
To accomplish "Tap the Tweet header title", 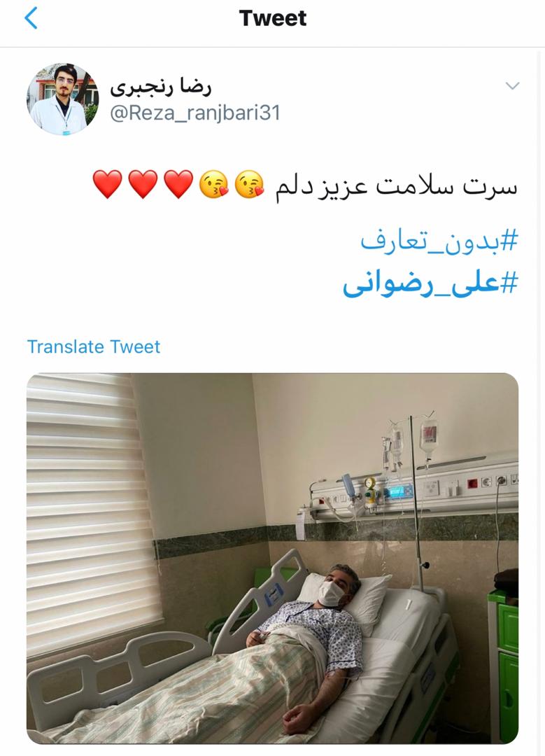I will click(x=273, y=18).
